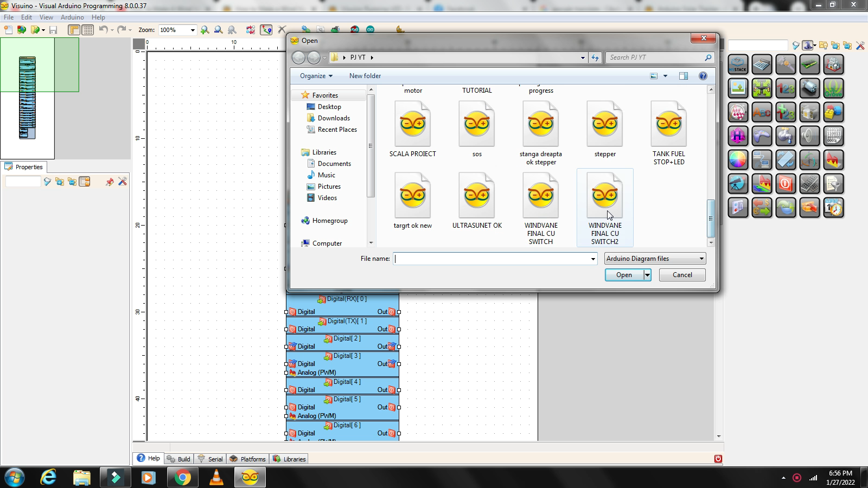This screenshot has height=488, width=868.
Task: Click the Zoom In magnifier icon
Action: (x=205, y=30)
